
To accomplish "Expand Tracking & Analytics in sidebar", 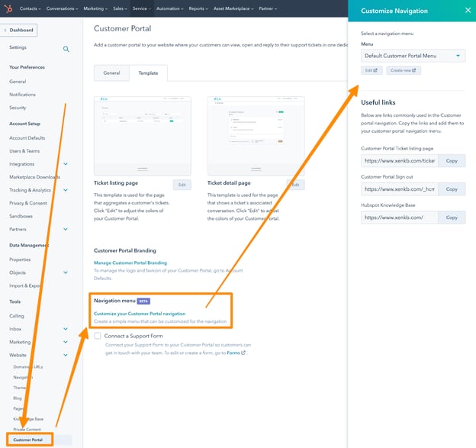I will pos(66,190).
